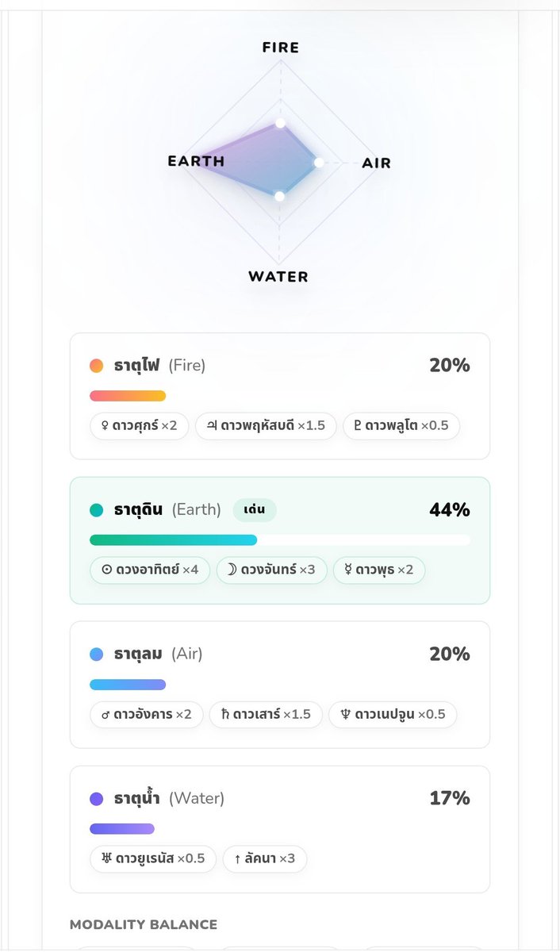Click the orange Fire element dot icon
The width and height of the screenshot is (560, 952).
pyautogui.click(x=97, y=366)
